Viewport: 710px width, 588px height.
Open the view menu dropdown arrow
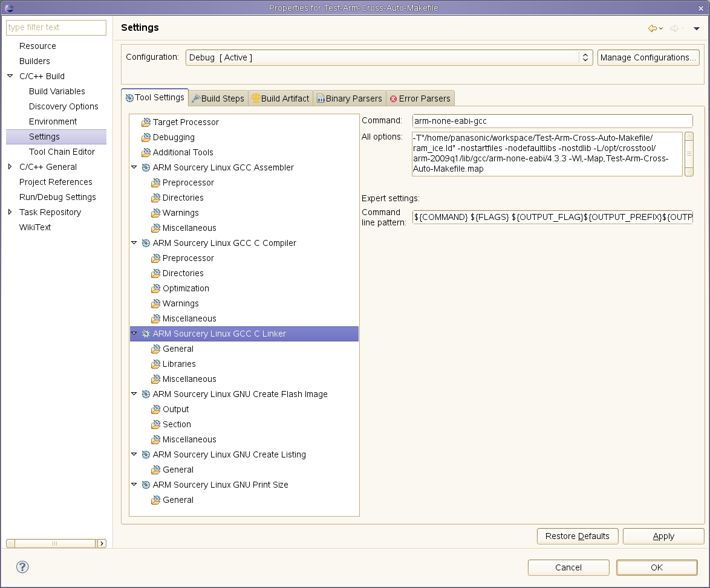697,28
